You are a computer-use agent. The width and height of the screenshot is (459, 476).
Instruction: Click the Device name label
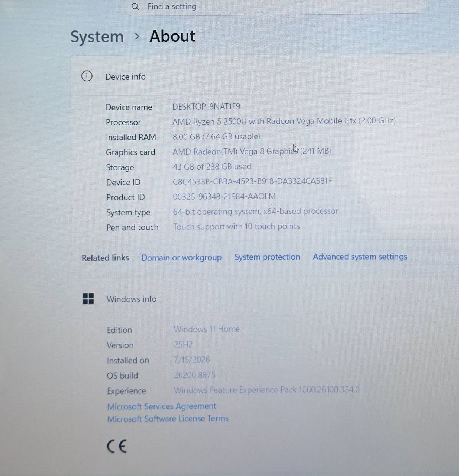tap(129, 107)
